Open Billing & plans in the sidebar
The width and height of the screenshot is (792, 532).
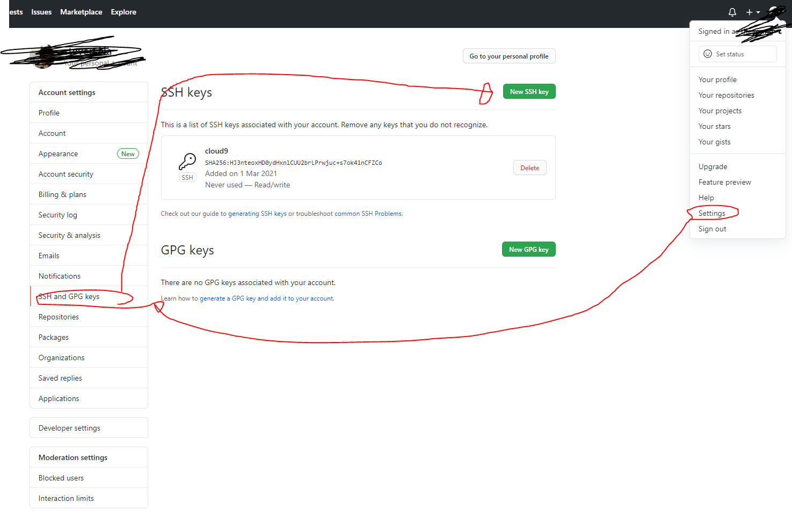(x=89, y=194)
